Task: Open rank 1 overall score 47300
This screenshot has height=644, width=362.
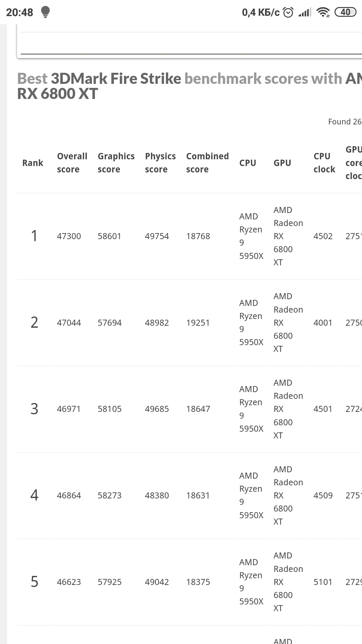Action: pyautogui.click(x=69, y=236)
